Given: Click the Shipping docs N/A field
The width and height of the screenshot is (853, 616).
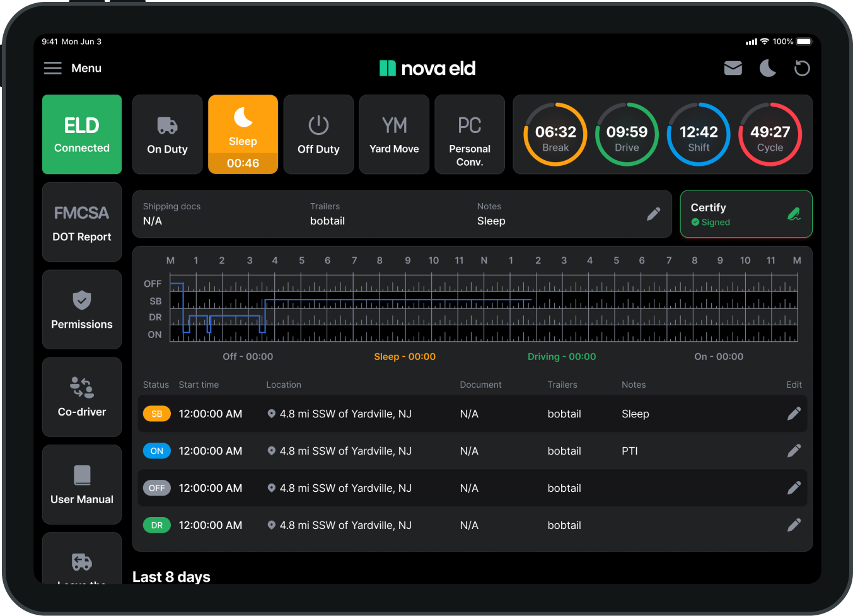Looking at the screenshot, I should coord(171,214).
